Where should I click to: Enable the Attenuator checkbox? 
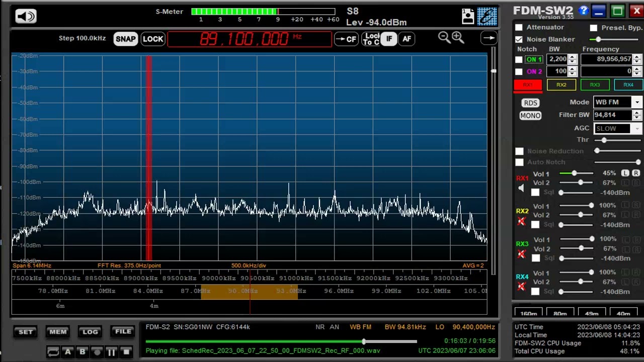tap(519, 27)
